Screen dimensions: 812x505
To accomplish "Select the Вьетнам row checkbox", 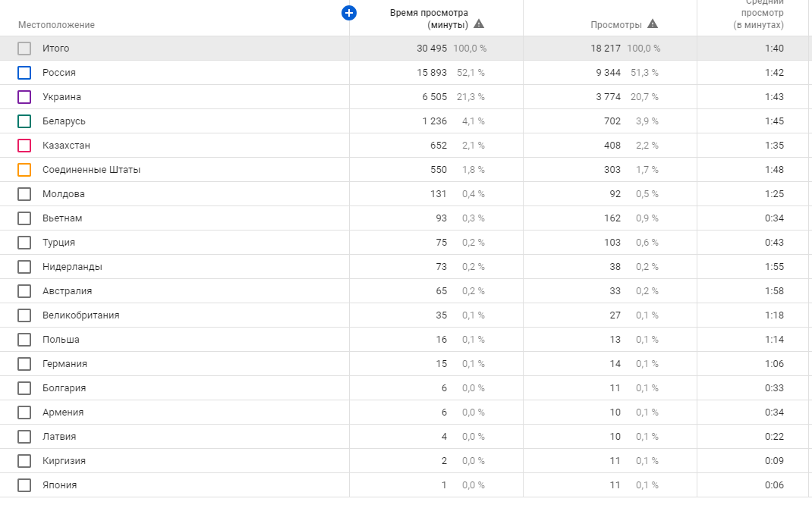I will 24,218.
